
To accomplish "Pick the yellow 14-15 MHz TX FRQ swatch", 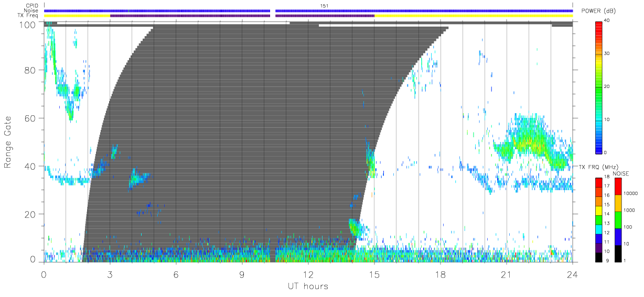I will [x=599, y=210].
